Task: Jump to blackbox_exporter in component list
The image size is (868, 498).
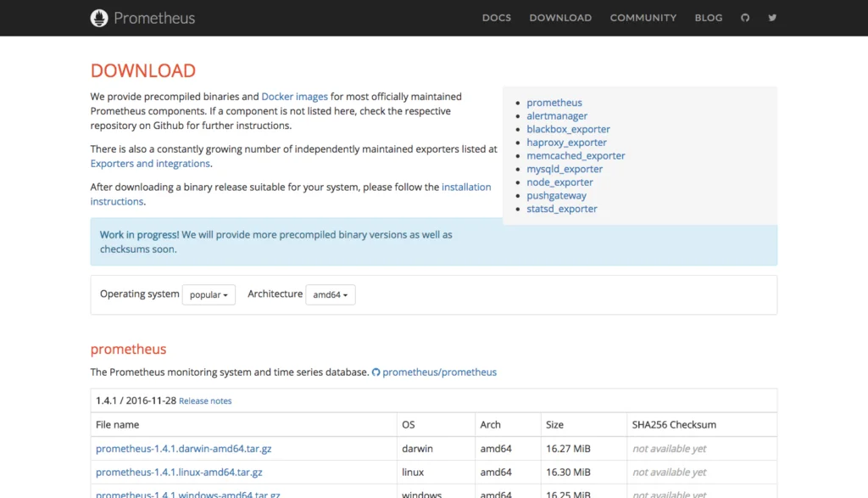Action: coord(568,129)
